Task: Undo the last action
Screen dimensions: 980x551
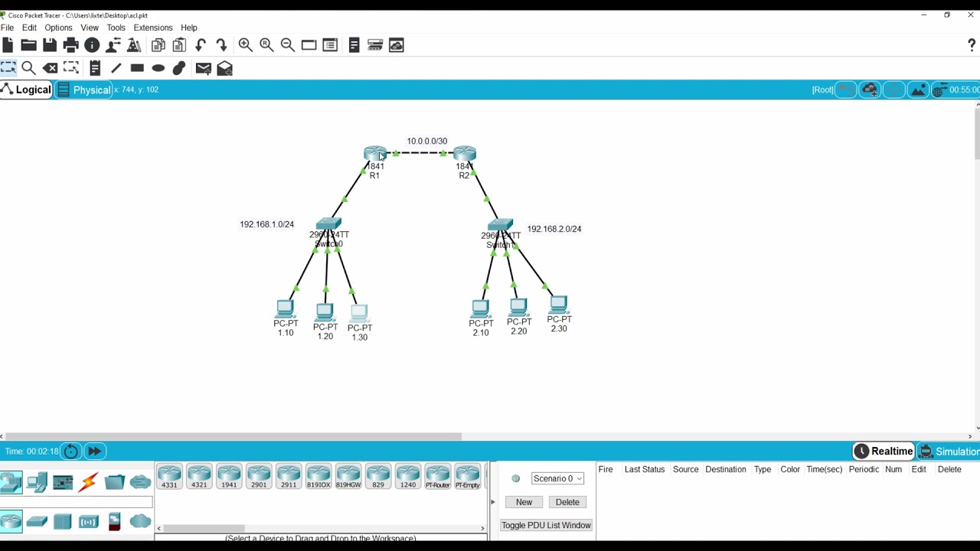Action: (x=201, y=45)
